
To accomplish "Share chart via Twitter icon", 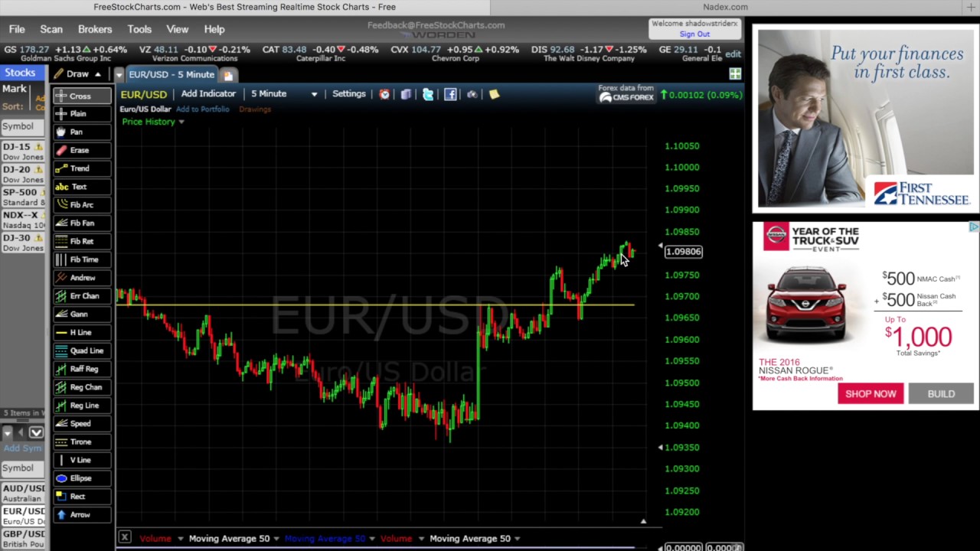I will pyautogui.click(x=428, y=94).
